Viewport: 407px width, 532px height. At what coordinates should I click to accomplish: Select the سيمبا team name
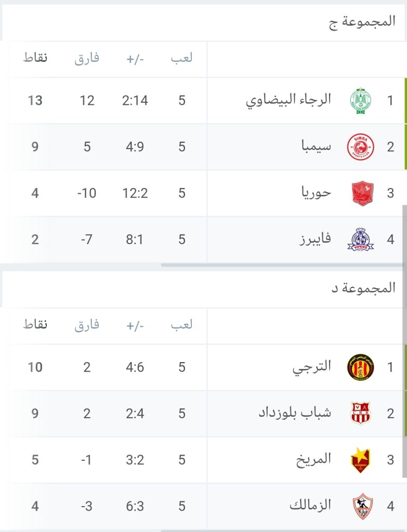point(316,147)
